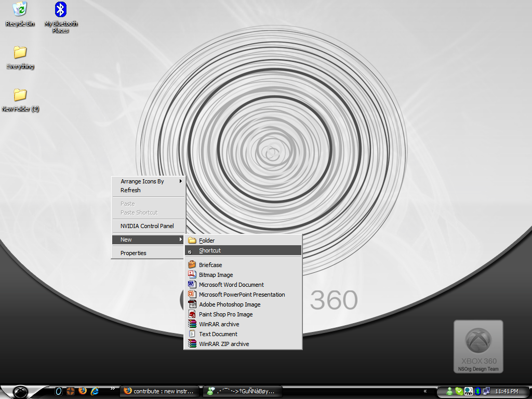Image resolution: width=532 pixels, height=399 pixels.
Task: Open the Recycle Bin desktop icon
Action: 20,14
